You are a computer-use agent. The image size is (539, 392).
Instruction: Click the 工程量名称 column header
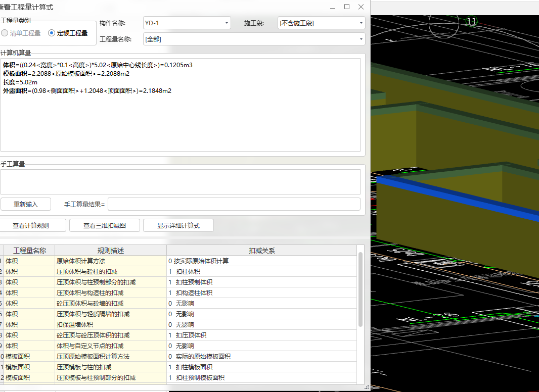click(29, 251)
